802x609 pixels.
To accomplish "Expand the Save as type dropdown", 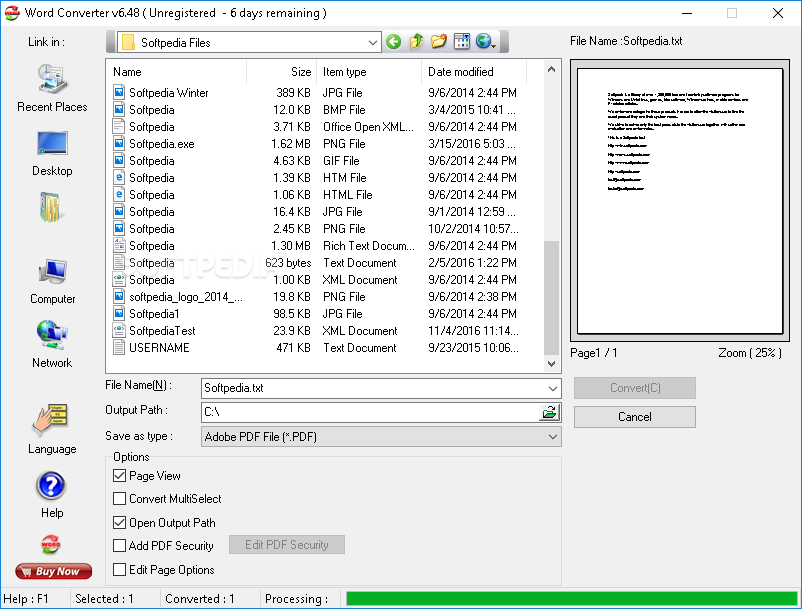I will [553, 437].
